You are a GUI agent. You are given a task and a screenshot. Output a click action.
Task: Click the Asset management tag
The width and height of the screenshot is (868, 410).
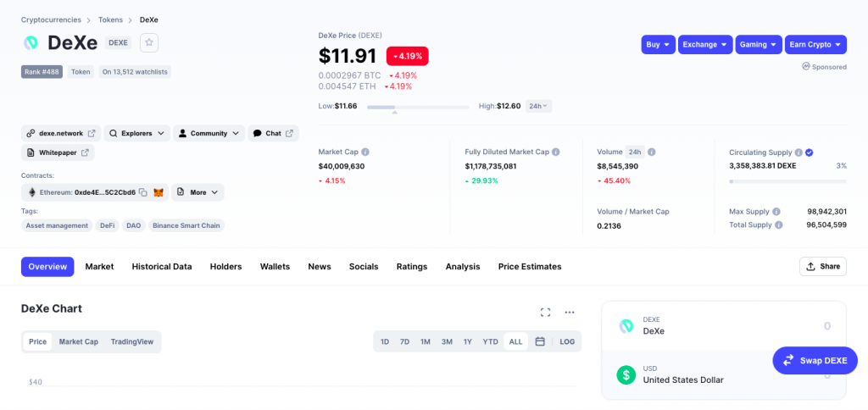(x=57, y=225)
